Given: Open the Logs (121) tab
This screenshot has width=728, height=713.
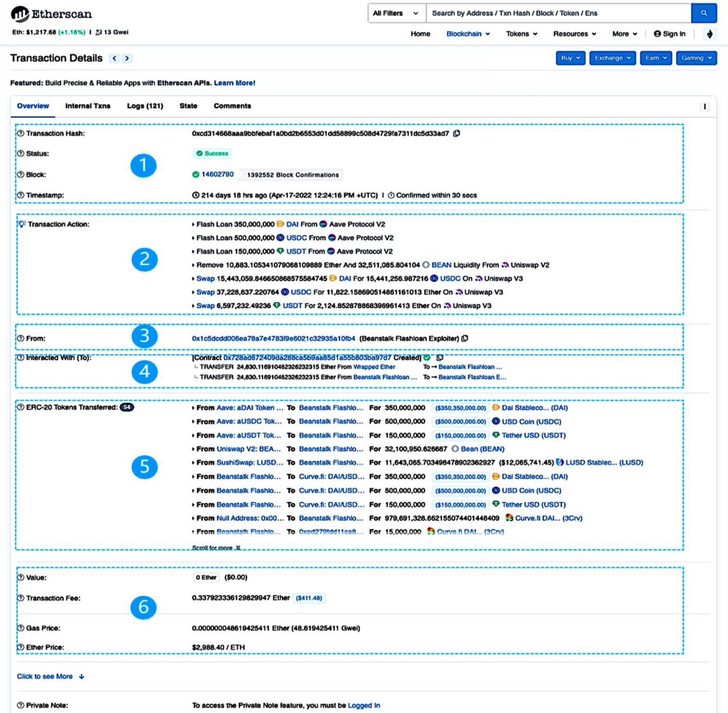Looking at the screenshot, I should (x=145, y=106).
